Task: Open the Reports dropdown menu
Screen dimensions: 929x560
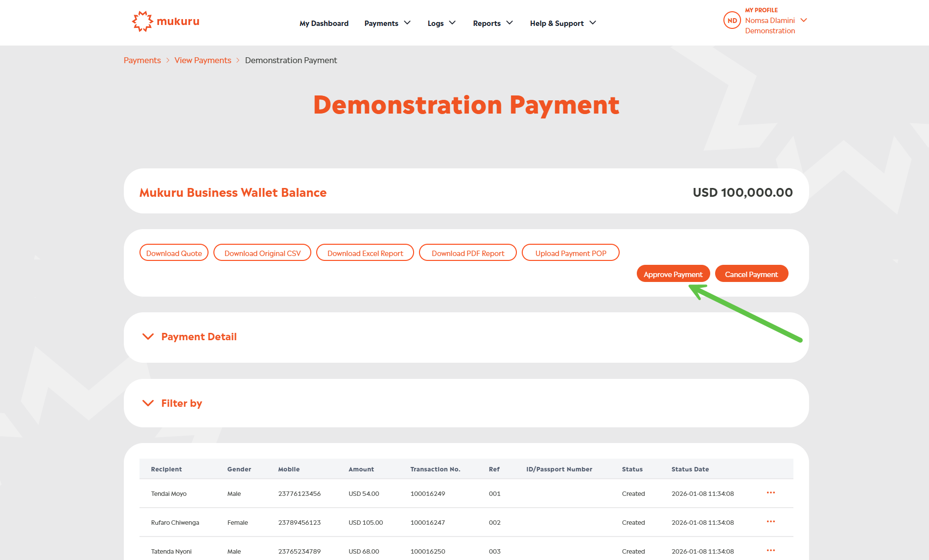Action: point(492,23)
